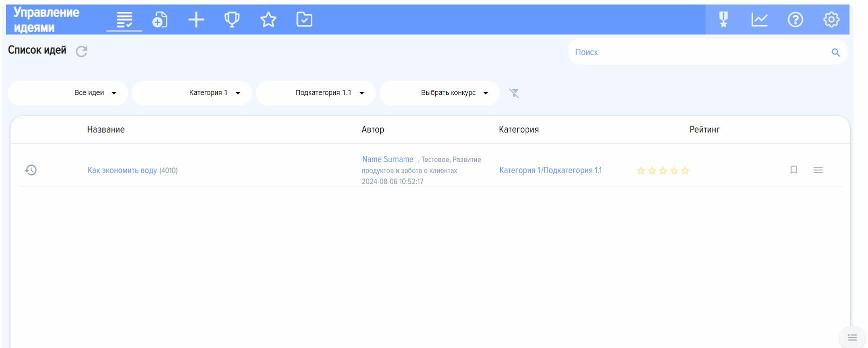This screenshot has width=868, height=348.
Task: Open the settings gear icon
Action: coord(831,20)
